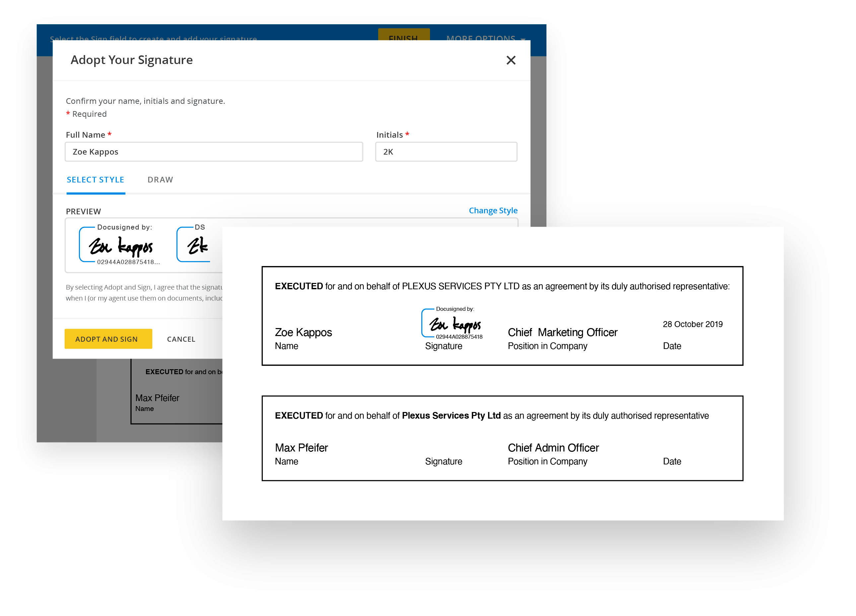
Task: Open the More Options dropdown
Action: pyautogui.click(x=486, y=38)
